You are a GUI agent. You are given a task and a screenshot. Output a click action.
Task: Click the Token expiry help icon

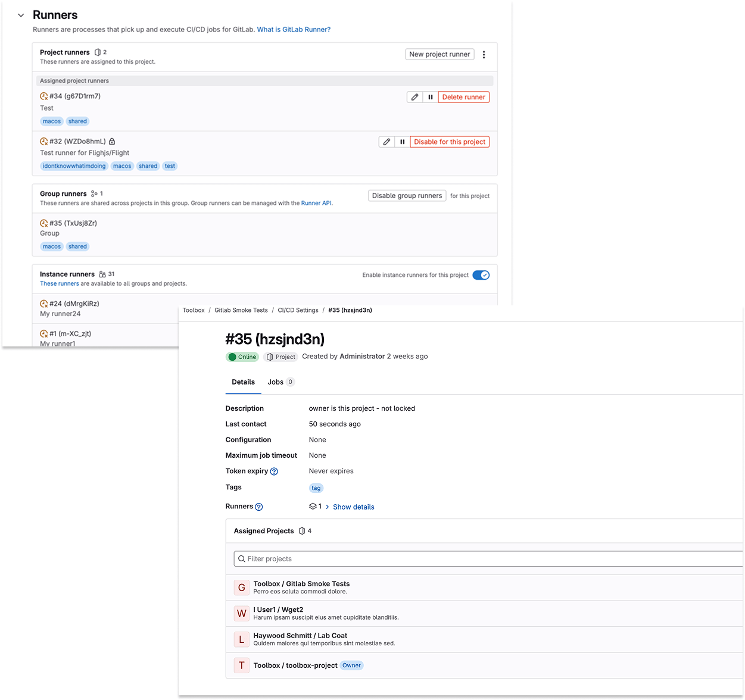[x=274, y=471]
